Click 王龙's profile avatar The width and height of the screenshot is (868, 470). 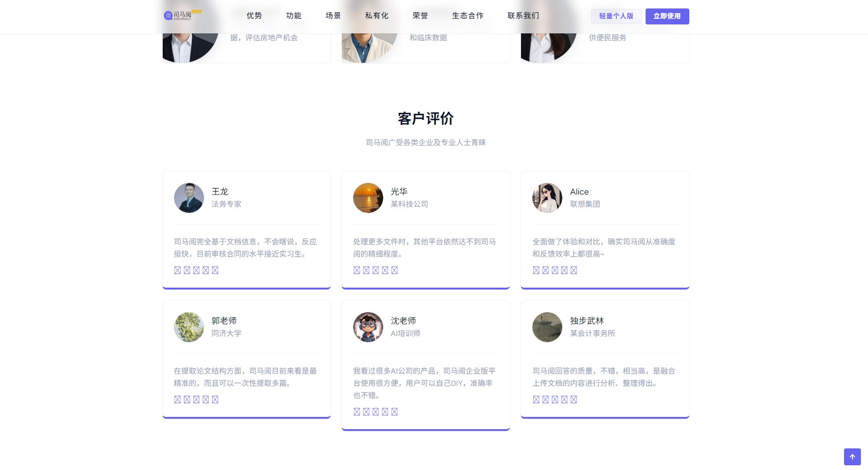(189, 198)
